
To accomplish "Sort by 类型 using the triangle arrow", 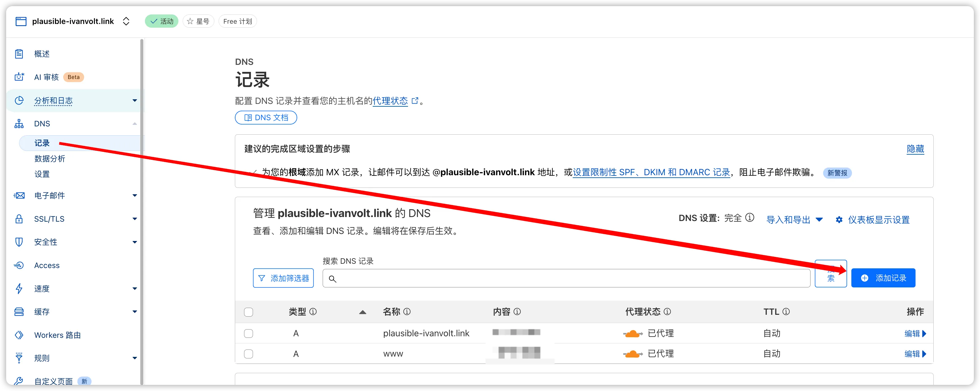I will pos(363,312).
